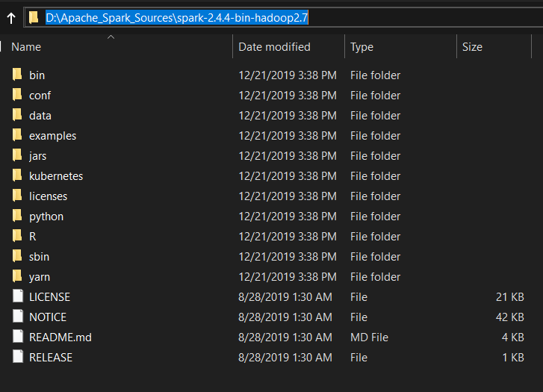Select the examples folder name
Viewport: 543px width, 392px height.
tap(52, 136)
